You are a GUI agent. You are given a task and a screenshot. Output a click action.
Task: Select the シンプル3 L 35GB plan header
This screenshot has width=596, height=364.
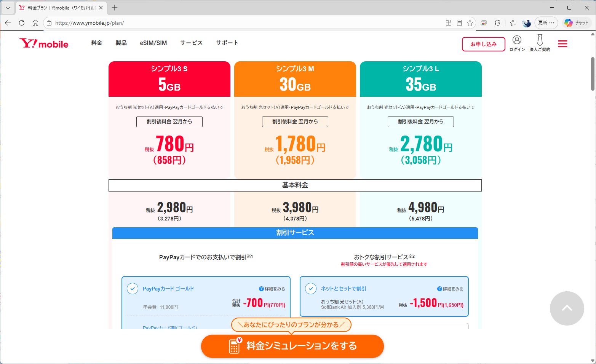(x=421, y=79)
